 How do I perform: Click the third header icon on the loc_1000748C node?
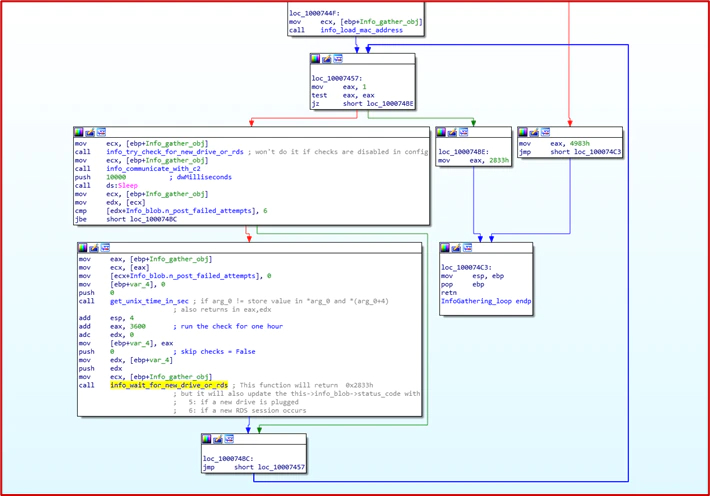click(229, 438)
